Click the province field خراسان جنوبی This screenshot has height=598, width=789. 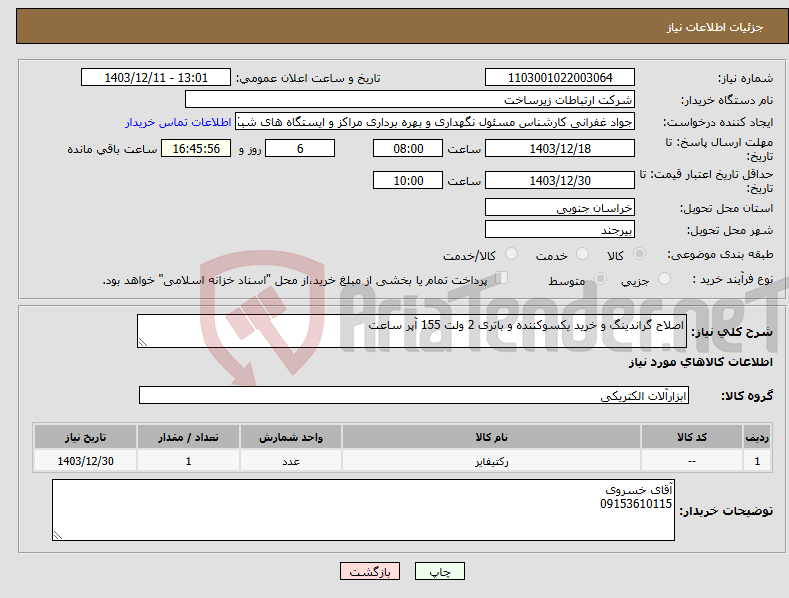click(x=560, y=207)
